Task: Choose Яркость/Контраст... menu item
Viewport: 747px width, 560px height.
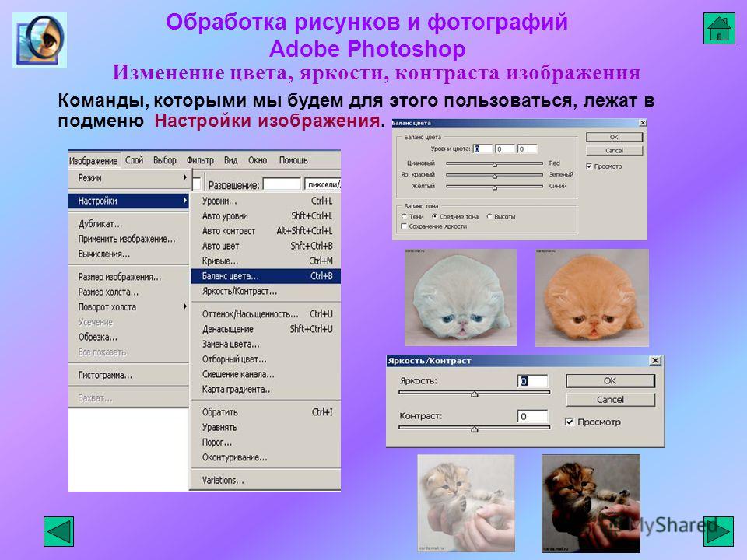Action: pyautogui.click(x=266, y=291)
